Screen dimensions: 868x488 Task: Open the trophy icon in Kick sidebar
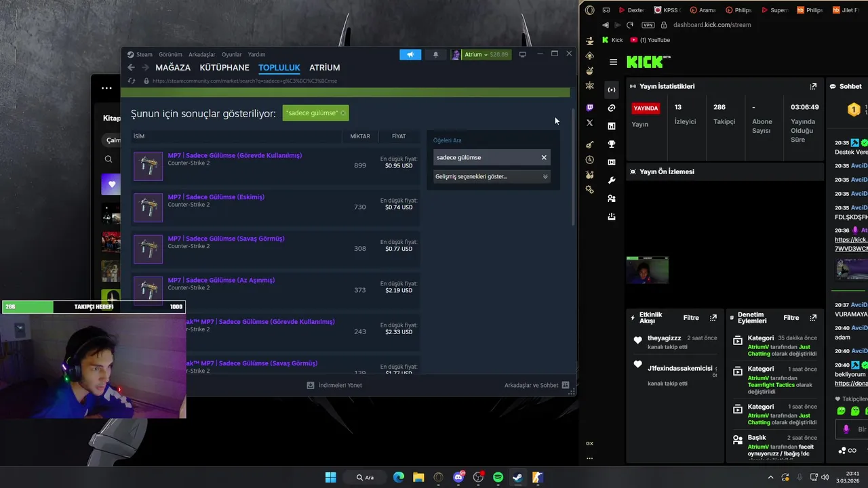[x=612, y=144]
